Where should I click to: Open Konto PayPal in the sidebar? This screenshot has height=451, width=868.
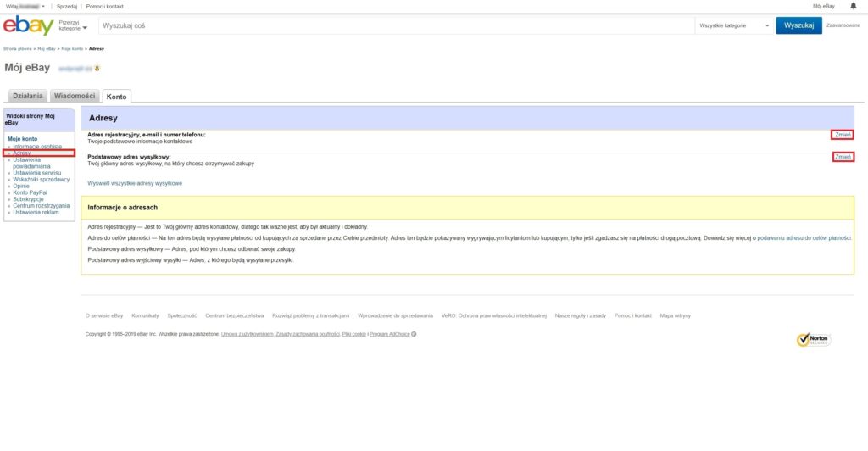[x=30, y=192]
